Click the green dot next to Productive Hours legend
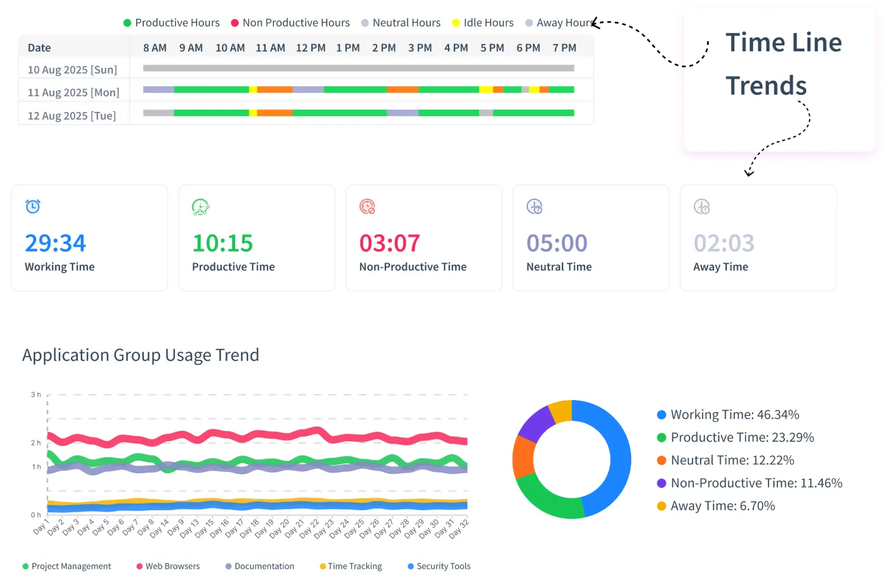Image resolution: width=884 pixels, height=588 pixels. pyautogui.click(x=126, y=22)
